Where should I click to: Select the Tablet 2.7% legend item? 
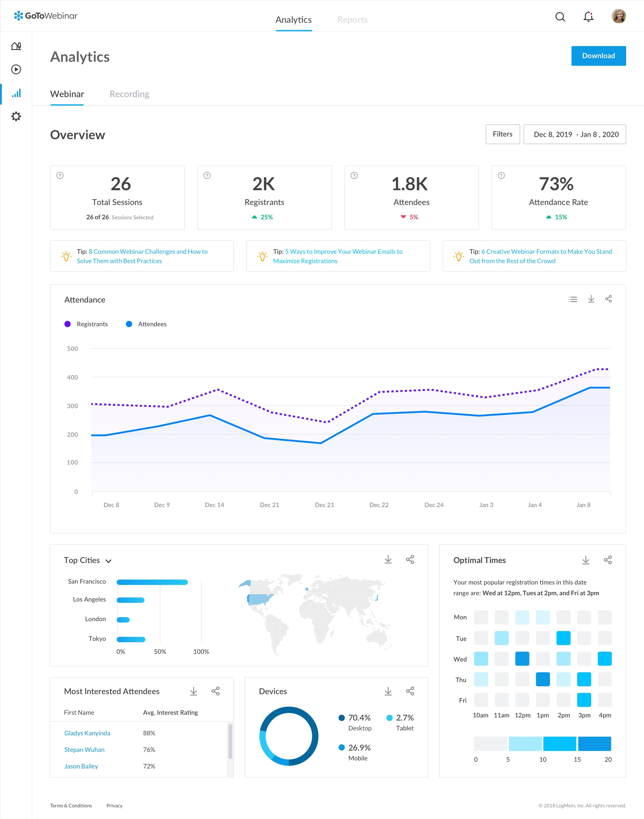click(400, 722)
